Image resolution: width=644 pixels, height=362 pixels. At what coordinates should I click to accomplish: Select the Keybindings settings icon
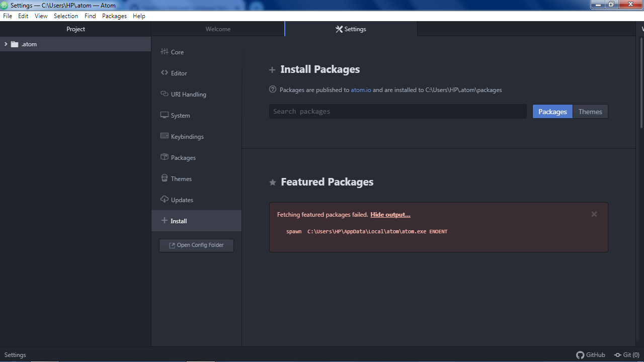[x=164, y=136]
